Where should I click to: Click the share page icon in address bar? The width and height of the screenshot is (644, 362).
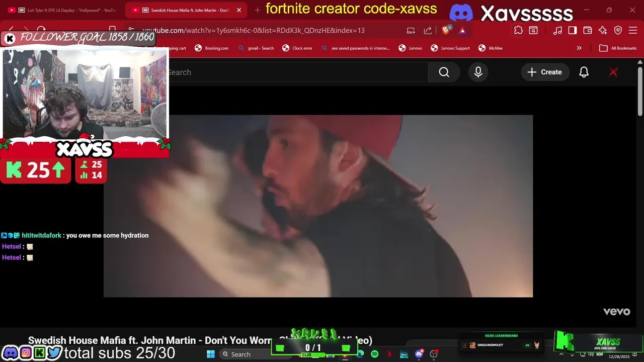(x=428, y=30)
